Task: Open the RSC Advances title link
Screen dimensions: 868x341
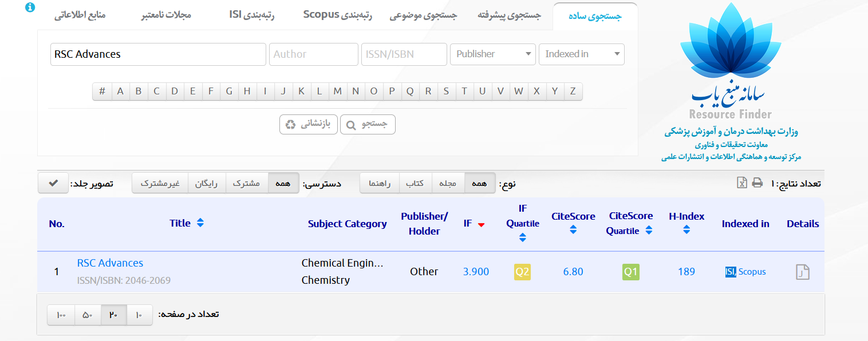Action: tap(110, 263)
